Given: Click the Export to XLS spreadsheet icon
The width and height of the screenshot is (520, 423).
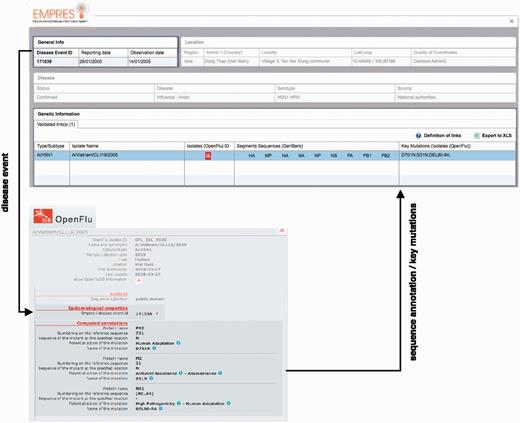Looking at the screenshot, I should click(477, 136).
